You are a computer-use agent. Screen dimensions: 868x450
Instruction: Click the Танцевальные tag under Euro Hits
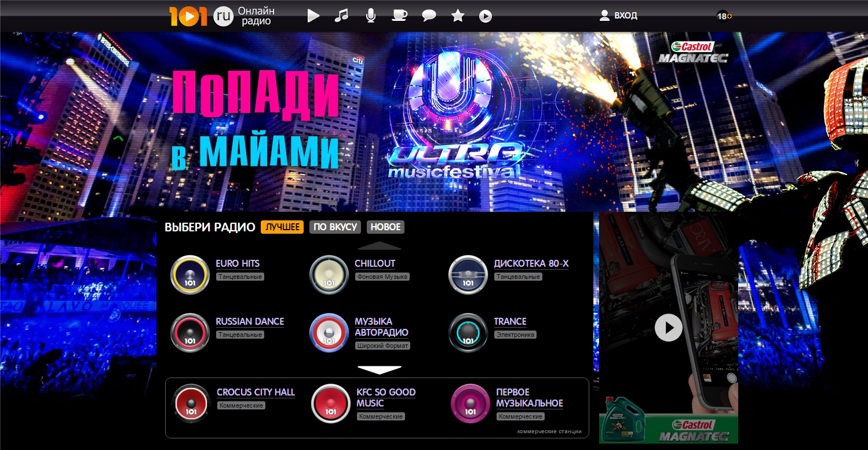240,277
